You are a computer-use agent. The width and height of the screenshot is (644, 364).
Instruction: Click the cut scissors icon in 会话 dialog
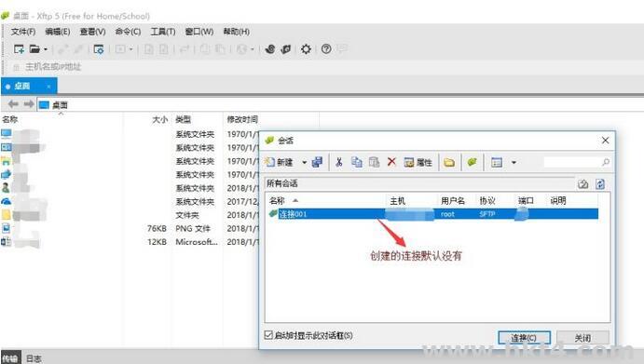click(x=339, y=162)
